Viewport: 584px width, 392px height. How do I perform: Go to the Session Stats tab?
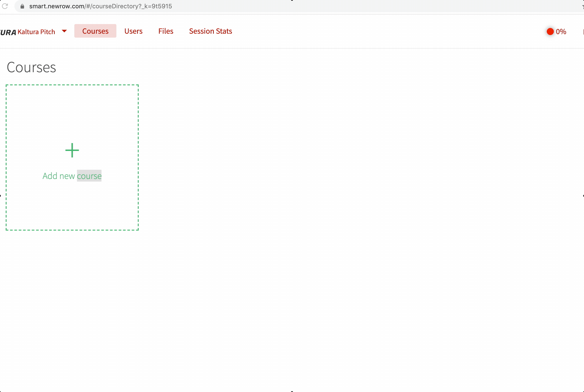(x=210, y=31)
